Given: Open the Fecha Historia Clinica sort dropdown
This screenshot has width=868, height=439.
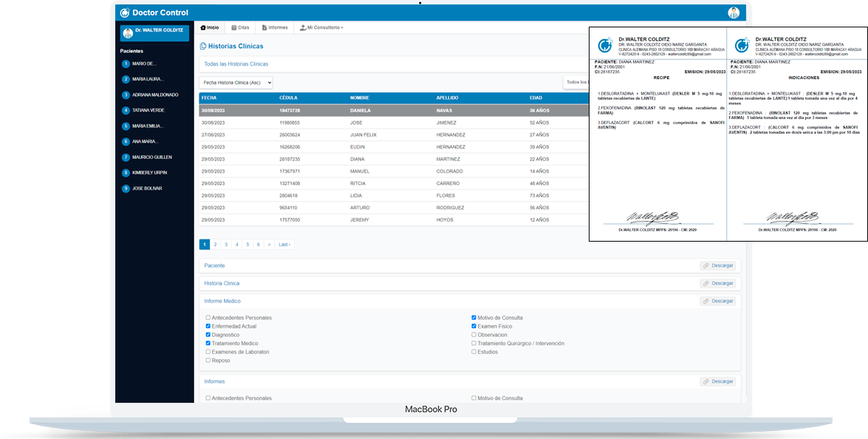Looking at the screenshot, I should 236,82.
